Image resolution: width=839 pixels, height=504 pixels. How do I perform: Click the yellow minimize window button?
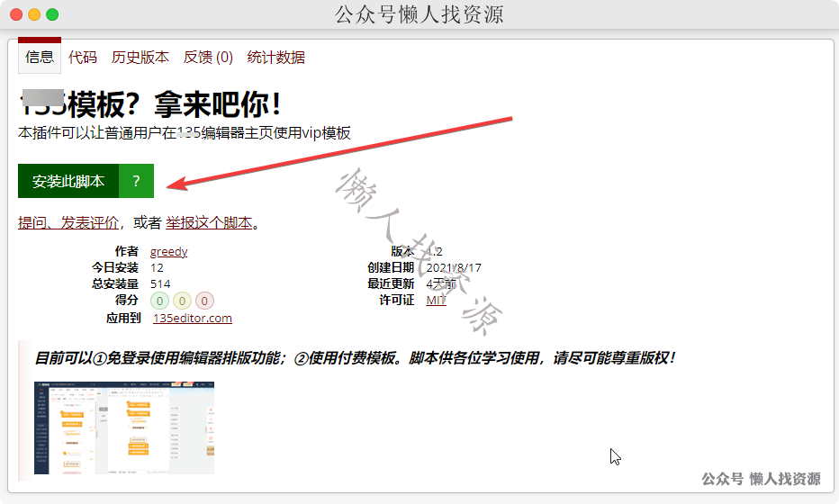(34, 14)
